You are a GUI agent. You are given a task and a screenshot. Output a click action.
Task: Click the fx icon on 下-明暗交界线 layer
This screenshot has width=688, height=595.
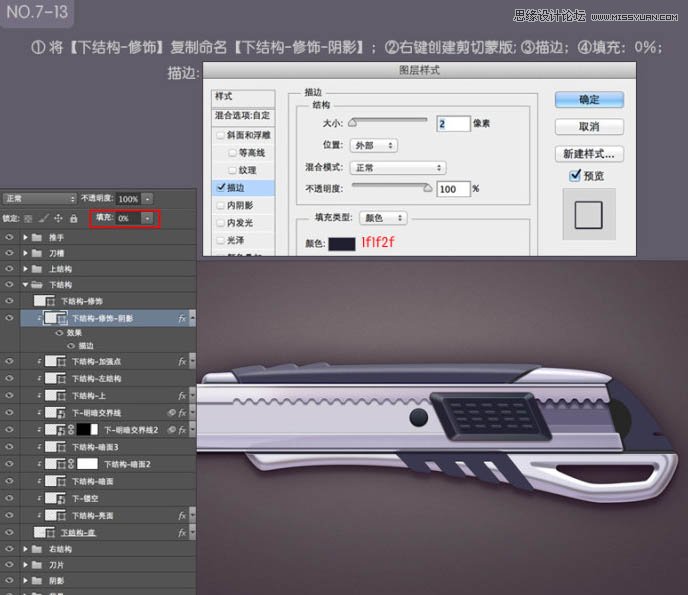pyautogui.click(x=183, y=412)
